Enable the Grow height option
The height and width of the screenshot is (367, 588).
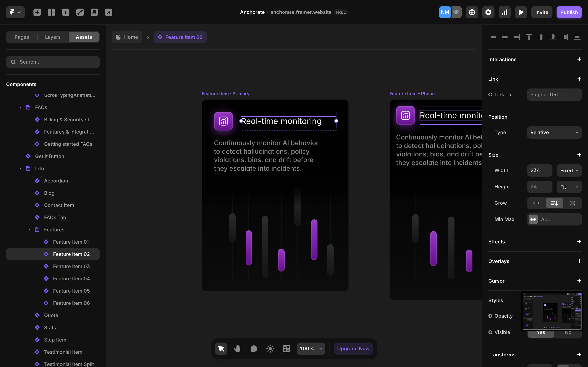554,203
